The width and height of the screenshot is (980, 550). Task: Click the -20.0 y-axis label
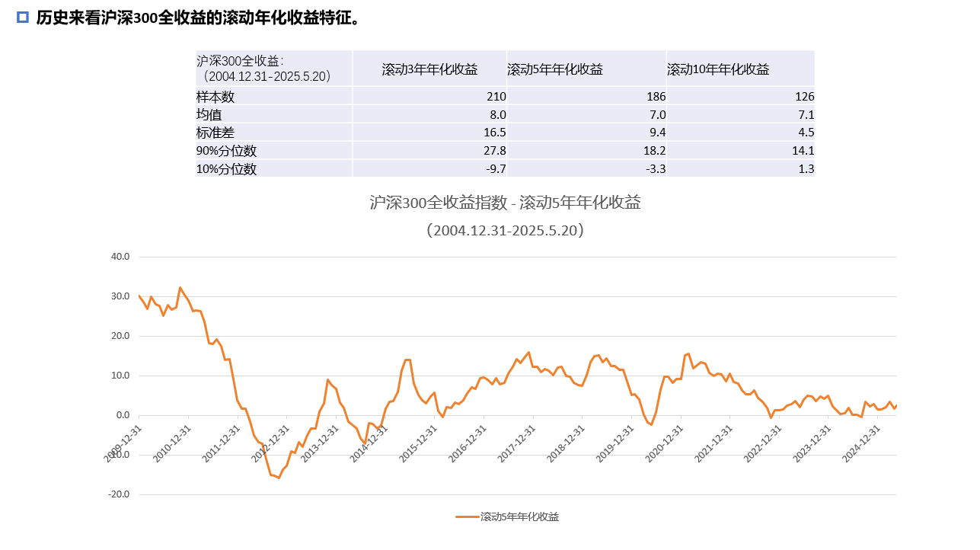(x=119, y=494)
